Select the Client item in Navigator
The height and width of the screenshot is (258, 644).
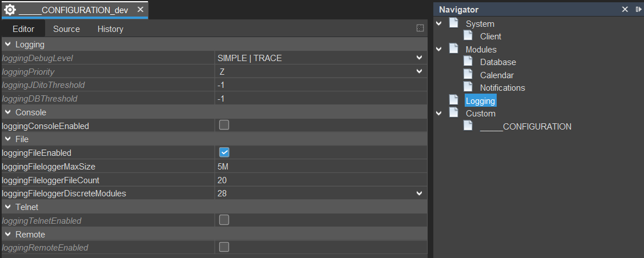490,37
